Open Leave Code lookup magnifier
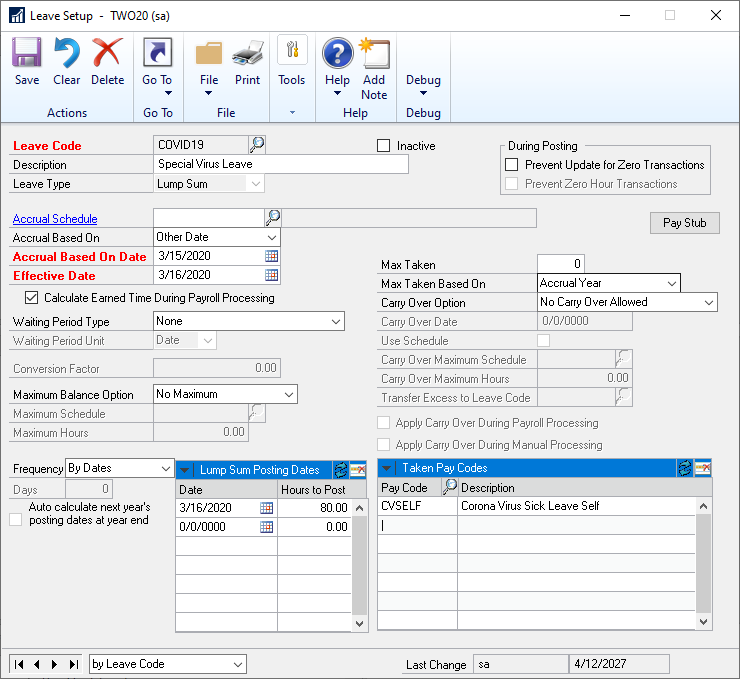The width and height of the screenshot is (740, 679). tap(257, 144)
